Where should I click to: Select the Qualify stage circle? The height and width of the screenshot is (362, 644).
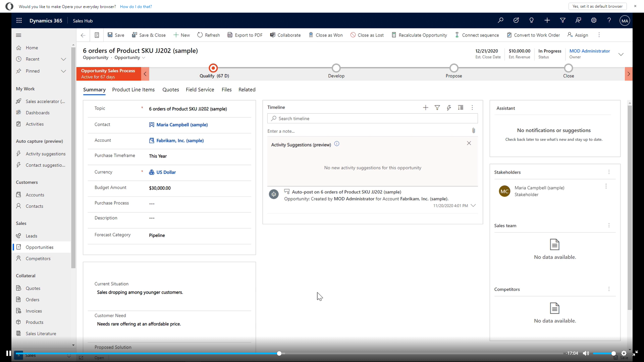click(x=213, y=68)
